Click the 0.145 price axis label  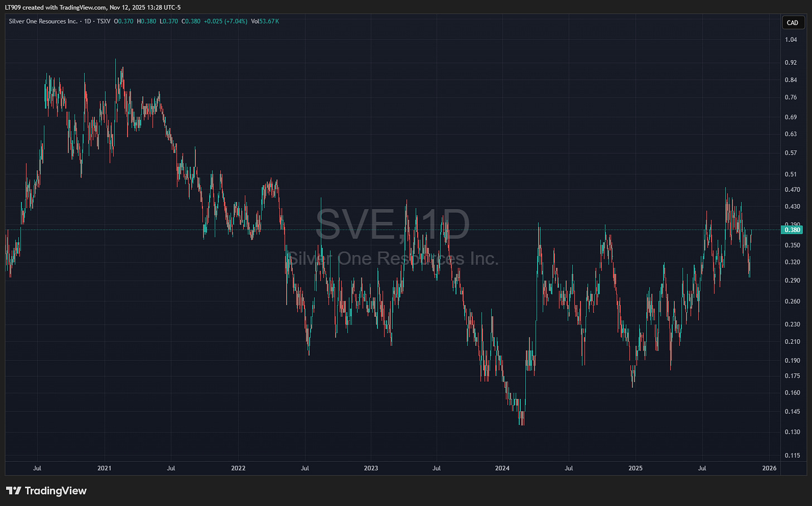pyautogui.click(x=792, y=412)
